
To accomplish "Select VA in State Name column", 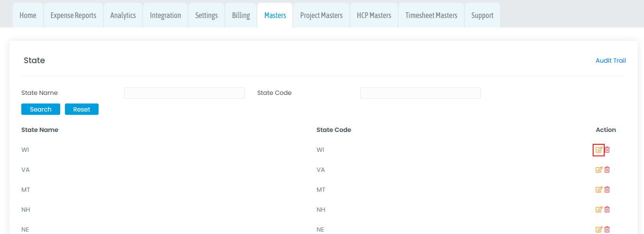I will [26, 170].
